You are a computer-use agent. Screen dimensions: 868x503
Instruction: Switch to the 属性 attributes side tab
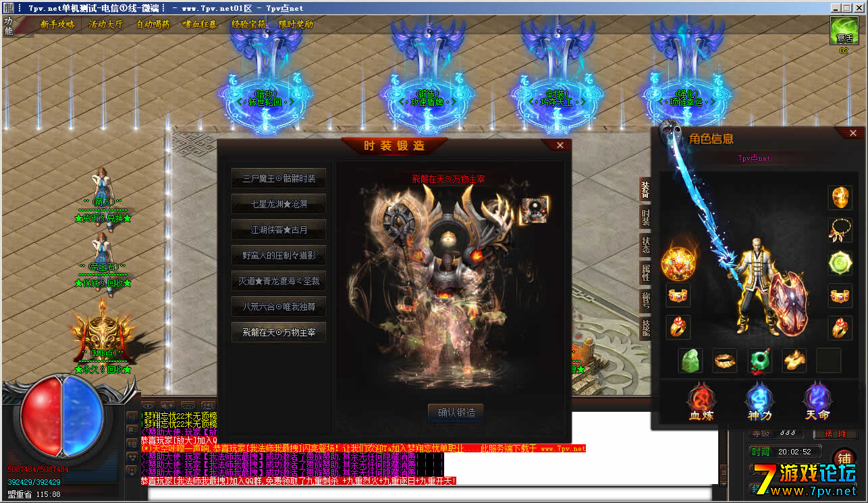click(645, 273)
